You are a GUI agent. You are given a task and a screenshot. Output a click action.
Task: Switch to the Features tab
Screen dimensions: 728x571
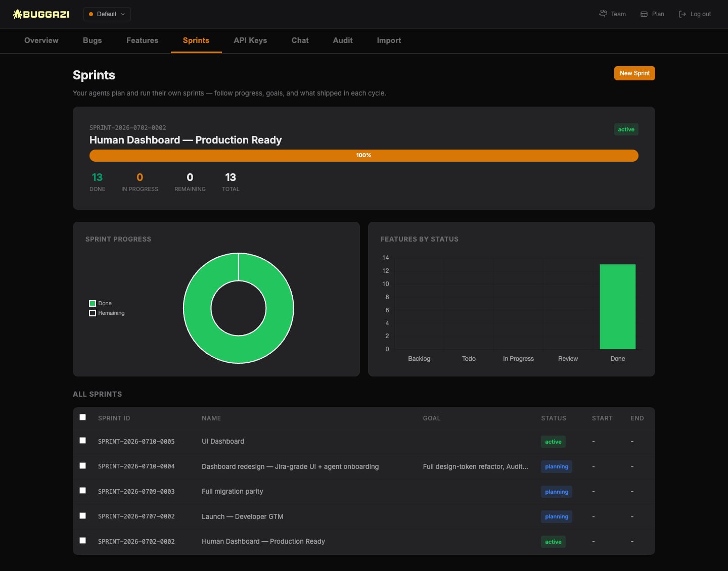click(x=142, y=40)
